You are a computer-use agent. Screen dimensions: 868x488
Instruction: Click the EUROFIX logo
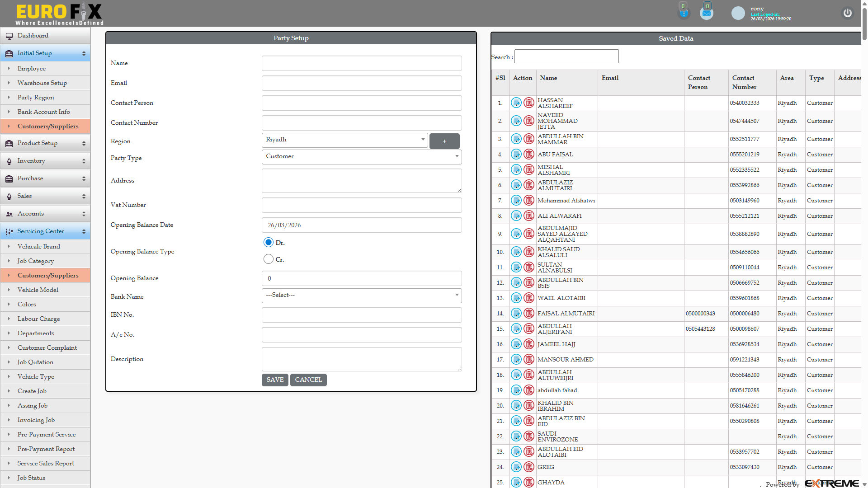click(58, 13)
